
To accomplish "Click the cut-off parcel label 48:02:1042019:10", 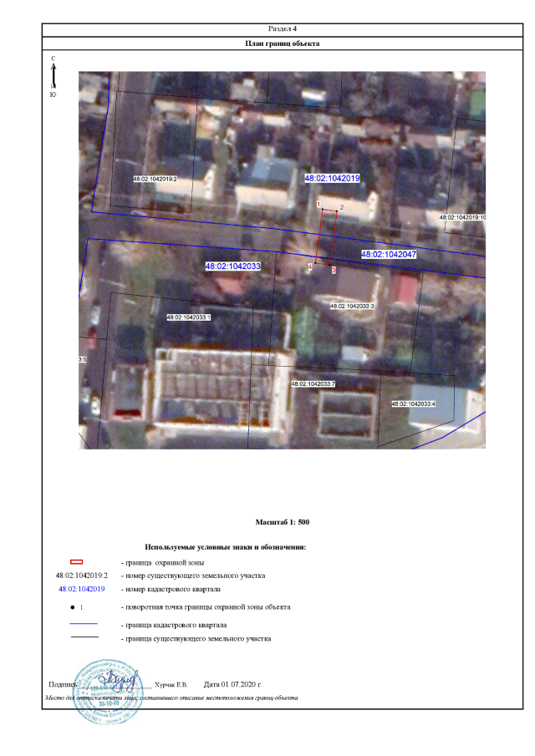I will click(x=462, y=217).
